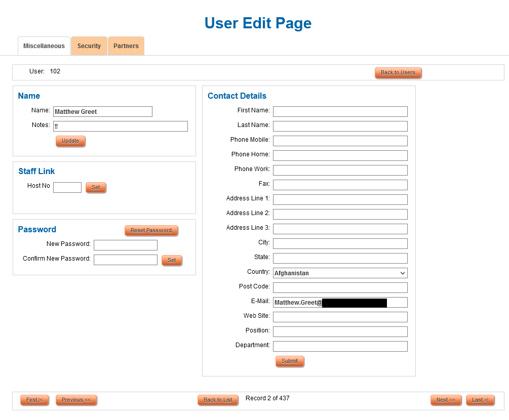Click the Reset Password button
The image size is (509, 420).
151,231
